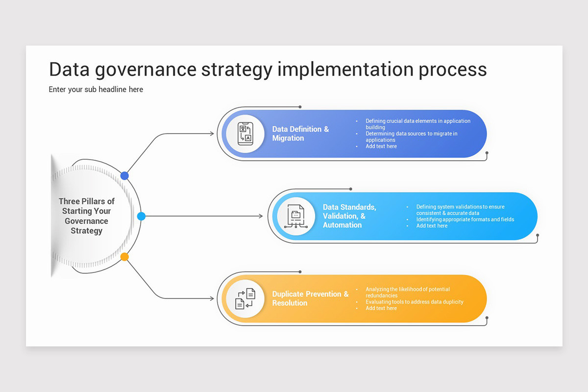
Task: Expand the arrow pointing to Data Standards banner
Action: 206,216
